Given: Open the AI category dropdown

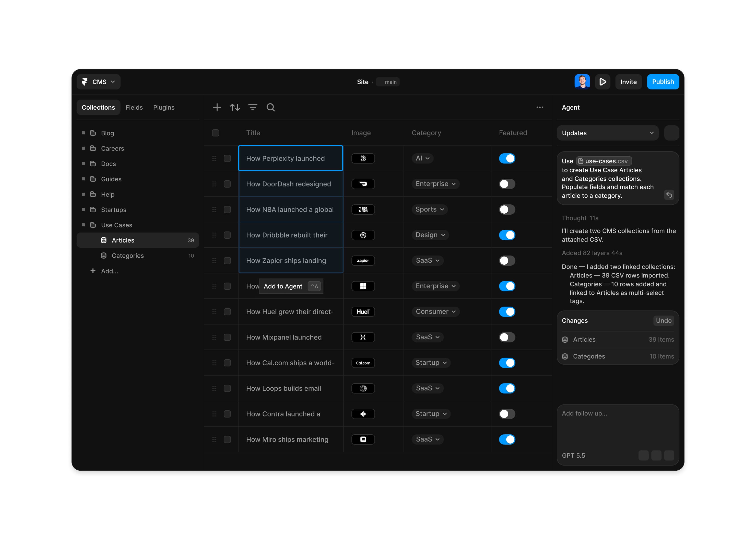Looking at the screenshot, I should [x=422, y=158].
